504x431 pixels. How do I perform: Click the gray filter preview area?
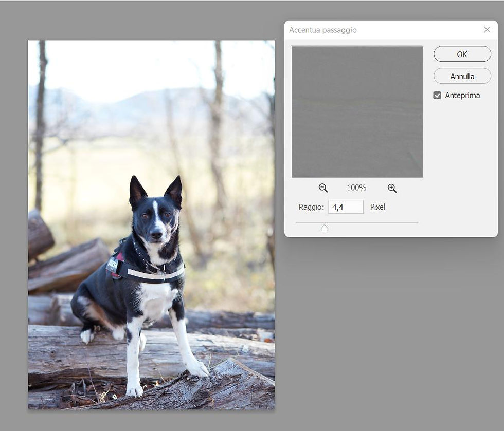coord(357,112)
